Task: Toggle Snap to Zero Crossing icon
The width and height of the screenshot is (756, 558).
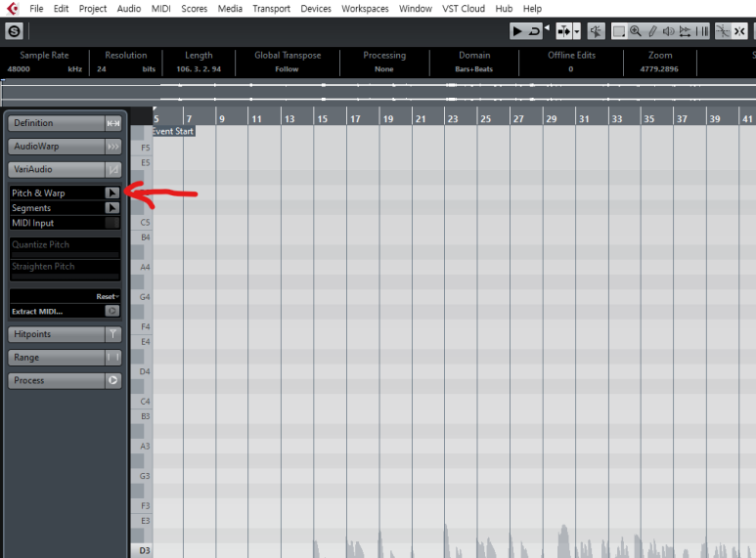Action: 723,31
